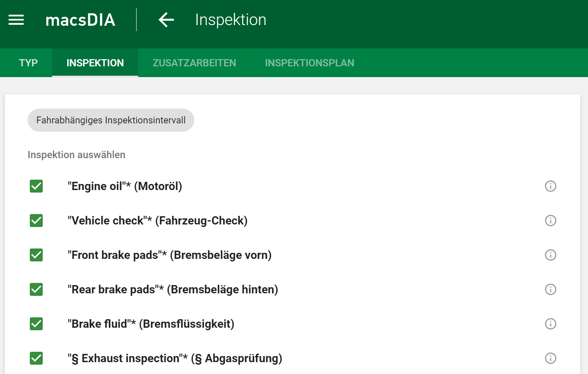
Task: Click the "Engine oil"* (Motoröl) label
Action: (125, 186)
